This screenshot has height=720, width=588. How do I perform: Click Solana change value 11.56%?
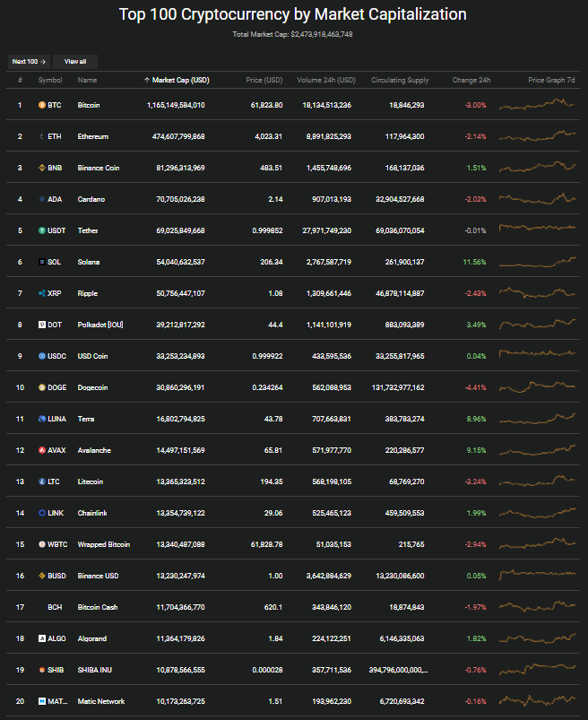474,262
